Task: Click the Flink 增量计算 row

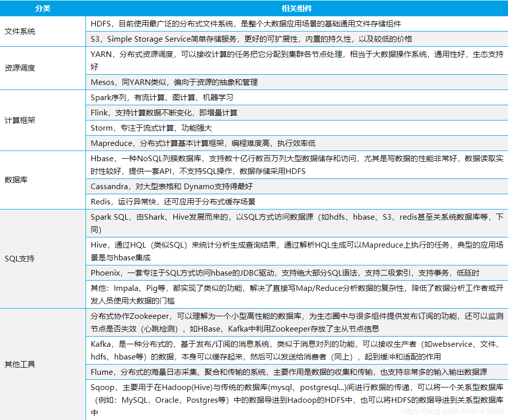Action: click(297, 112)
